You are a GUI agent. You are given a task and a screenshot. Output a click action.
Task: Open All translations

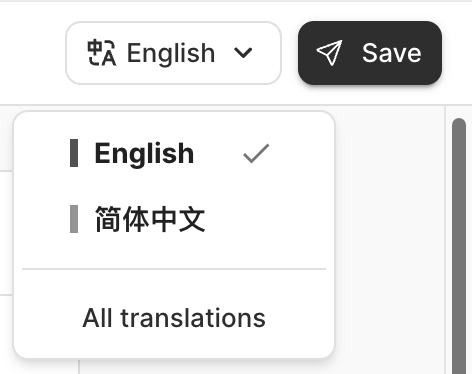174,318
